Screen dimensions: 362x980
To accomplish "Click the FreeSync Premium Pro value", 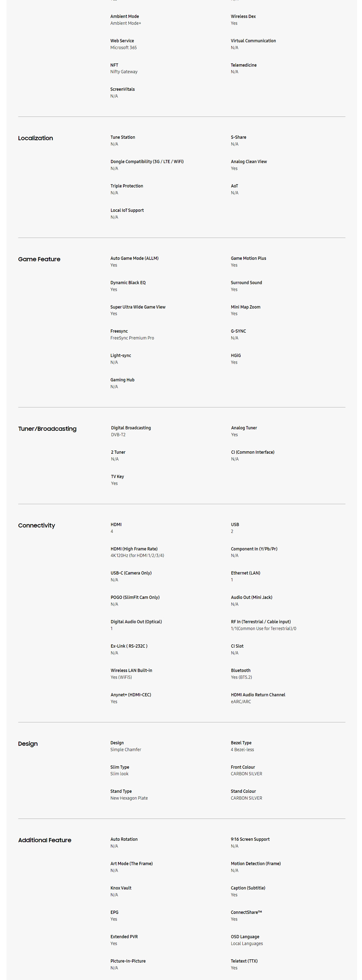I will click(x=132, y=338).
